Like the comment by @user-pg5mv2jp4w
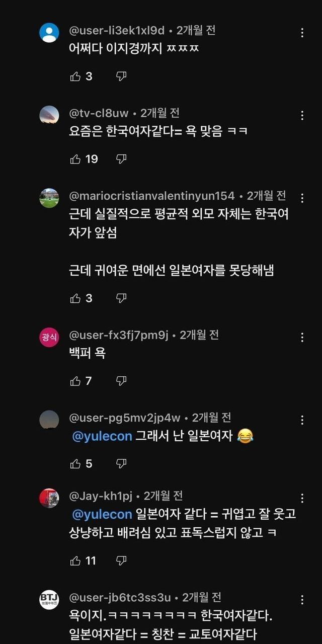 (75, 463)
